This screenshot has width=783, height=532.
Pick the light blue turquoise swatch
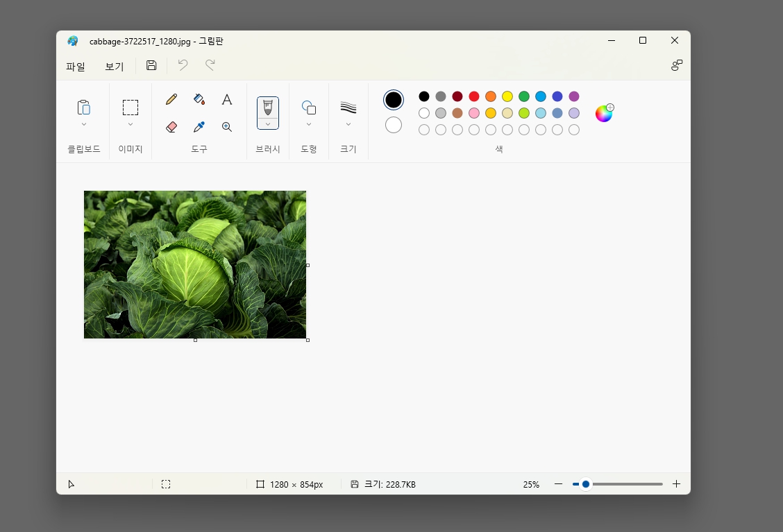click(x=541, y=113)
